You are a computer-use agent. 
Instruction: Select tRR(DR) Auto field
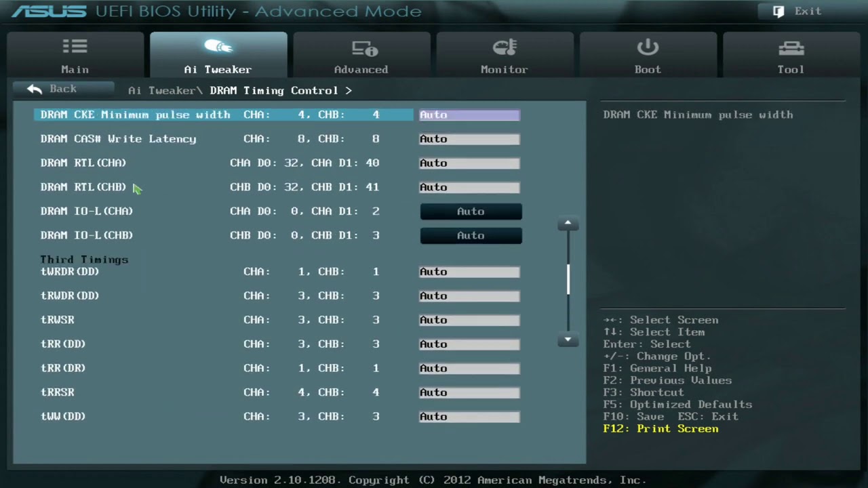(469, 368)
